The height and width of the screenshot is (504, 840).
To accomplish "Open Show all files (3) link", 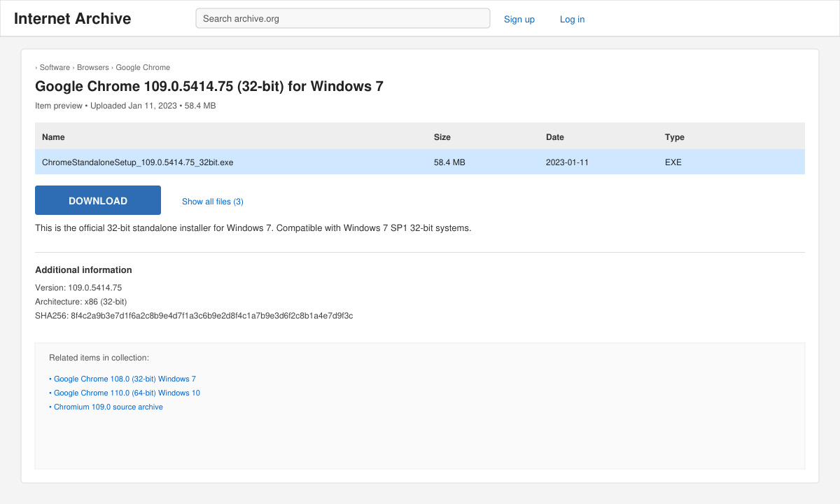I will [x=213, y=202].
